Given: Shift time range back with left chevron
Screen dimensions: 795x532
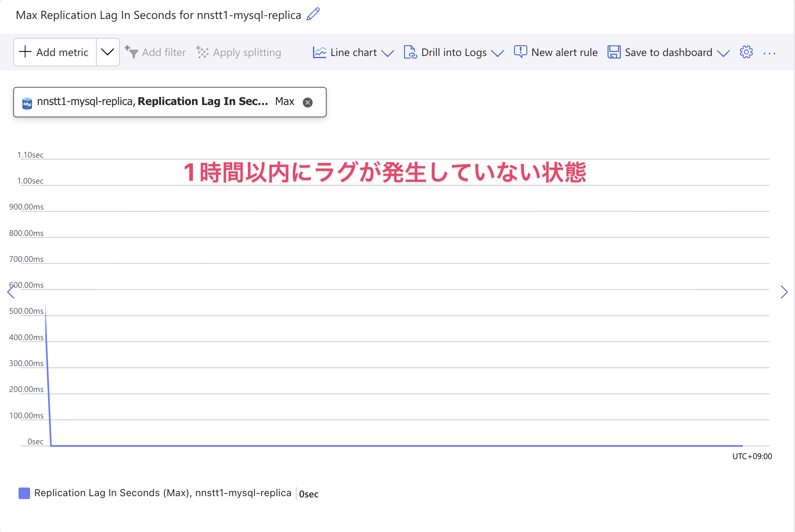Looking at the screenshot, I should pos(10,292).
